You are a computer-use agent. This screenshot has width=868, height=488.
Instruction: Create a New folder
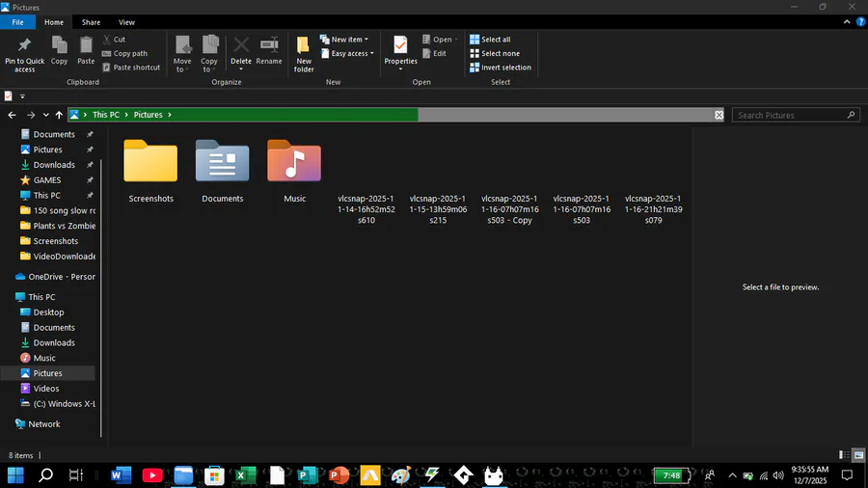point(304,54)
